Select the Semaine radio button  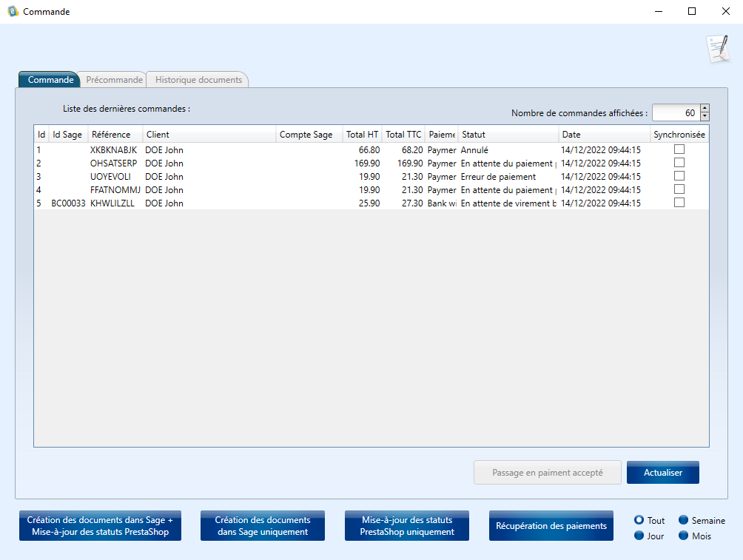click(685, 520)
